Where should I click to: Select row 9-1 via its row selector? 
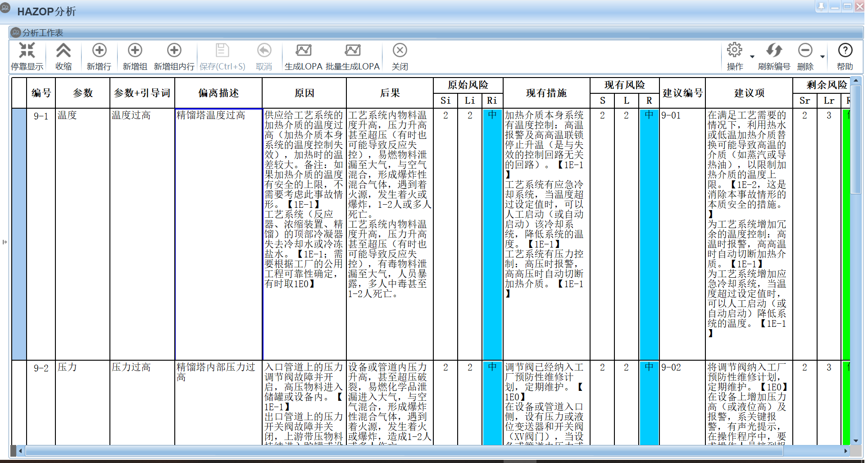[19, 234]
